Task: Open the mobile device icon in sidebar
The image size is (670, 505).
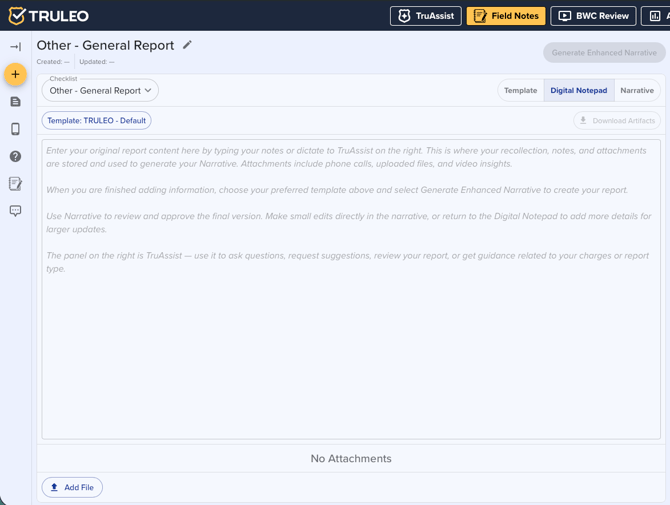Action: [15, 129]
